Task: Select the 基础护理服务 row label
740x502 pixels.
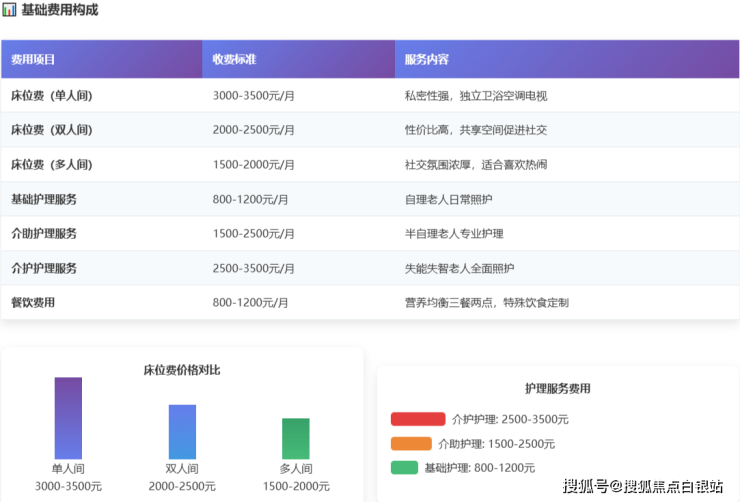Action: (44, 199)
